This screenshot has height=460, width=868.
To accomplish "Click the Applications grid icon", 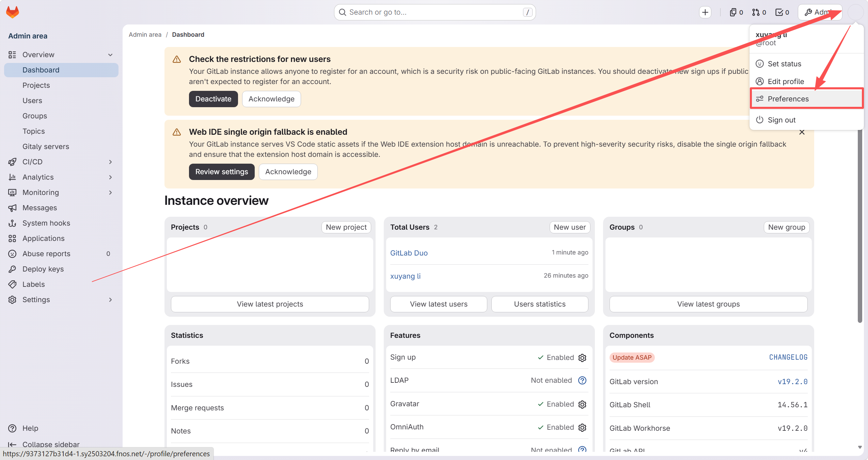I will [x=12, y=239].
